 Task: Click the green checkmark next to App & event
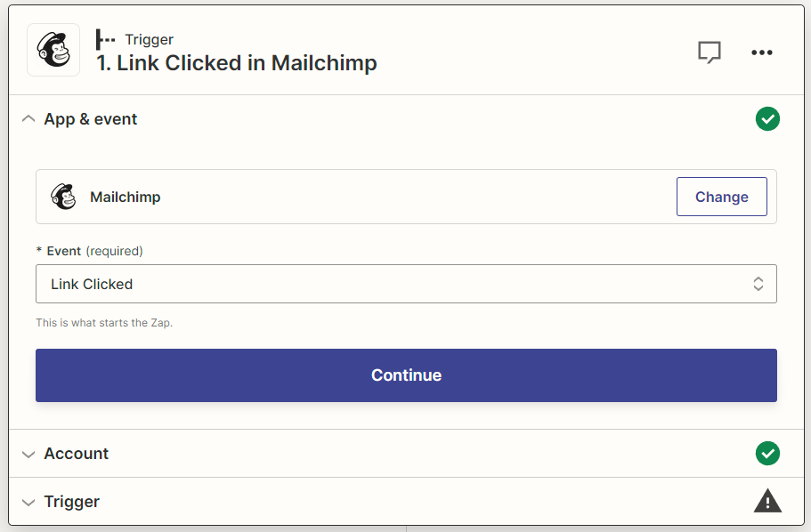coord(767,119)
